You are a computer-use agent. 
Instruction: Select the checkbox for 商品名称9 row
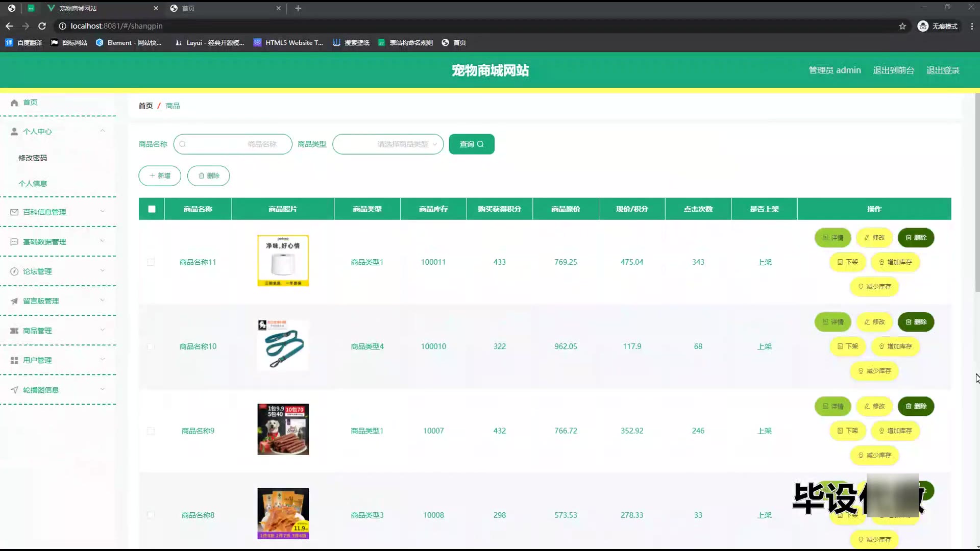(151, 431)
